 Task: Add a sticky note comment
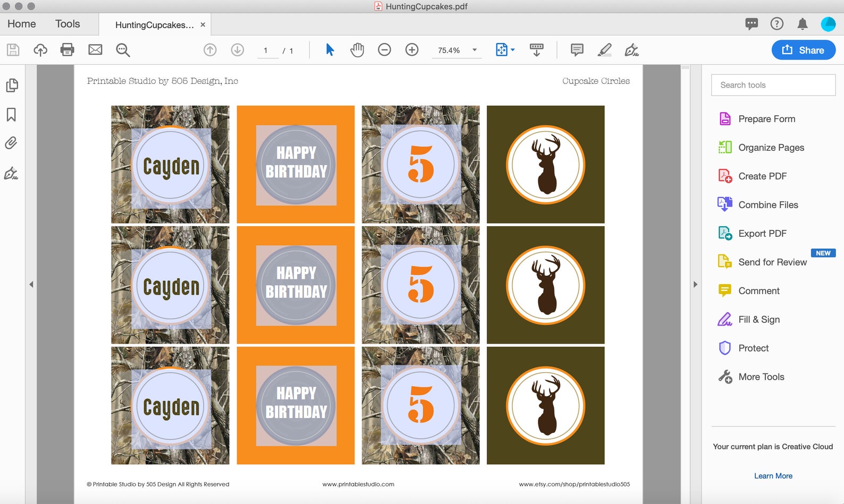[x=577, y=50]
